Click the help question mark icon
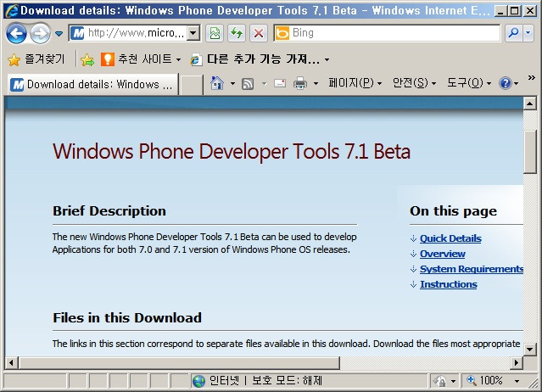The height and width of the screenshot is (392, 542). [505, 83]
